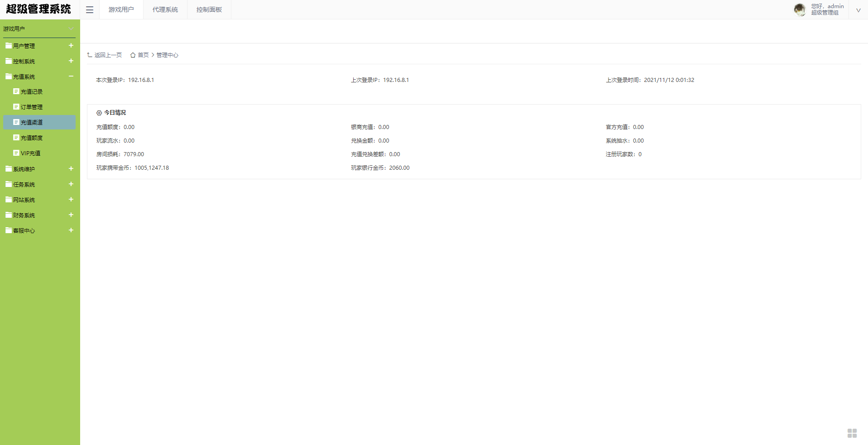
Task: Select the highlighted 充值渠道 item
Action: pos(31,123)
